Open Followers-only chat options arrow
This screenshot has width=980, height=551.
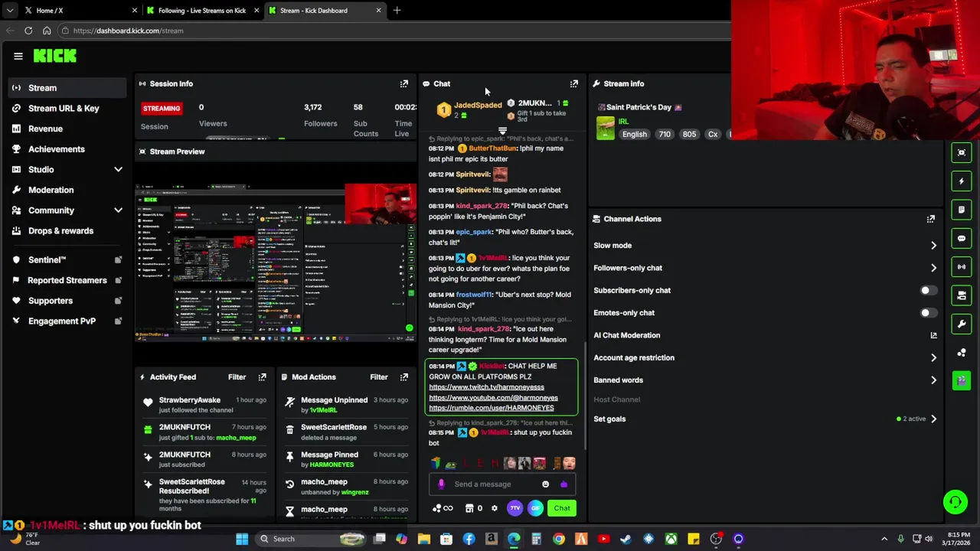[933, 268]
